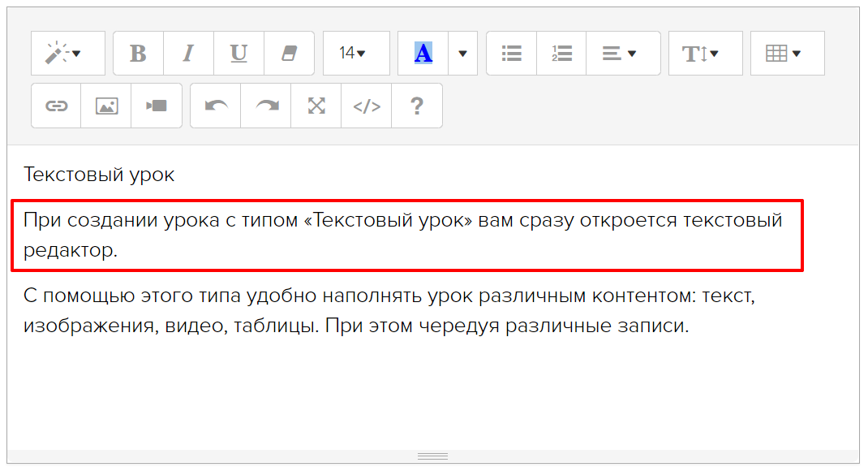
Task: Insert an unordered bullet list
Action: pyautogui.click(x=511, y=54)
